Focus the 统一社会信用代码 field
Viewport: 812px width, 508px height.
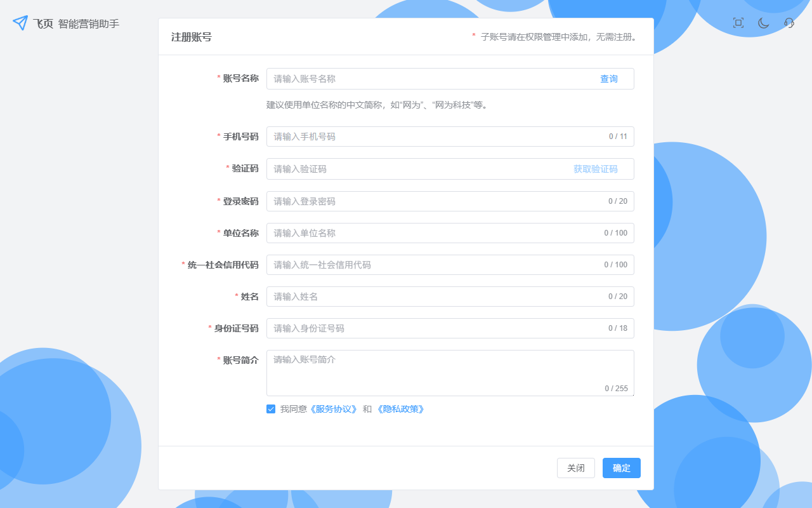click(431, 265)
